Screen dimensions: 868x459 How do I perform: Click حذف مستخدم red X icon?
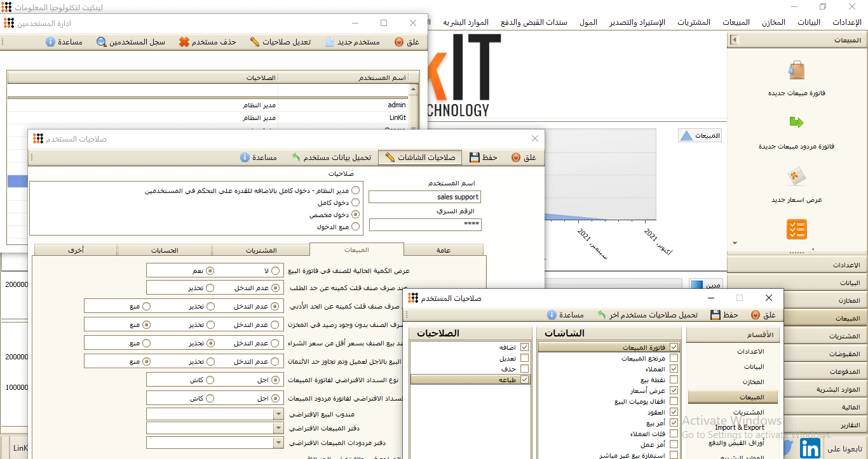pyautogui.click(x=184, y=42)
